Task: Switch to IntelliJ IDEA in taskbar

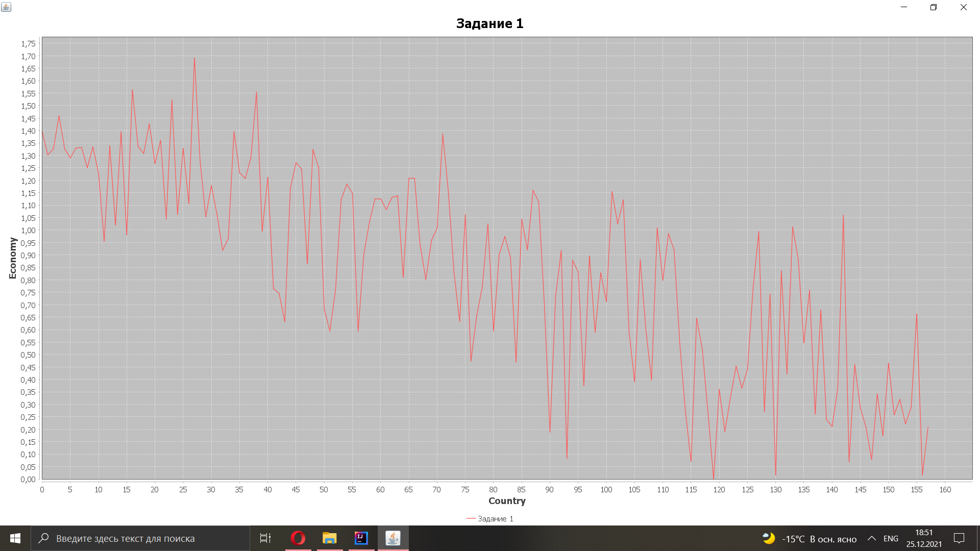Action: coord(361,538)
